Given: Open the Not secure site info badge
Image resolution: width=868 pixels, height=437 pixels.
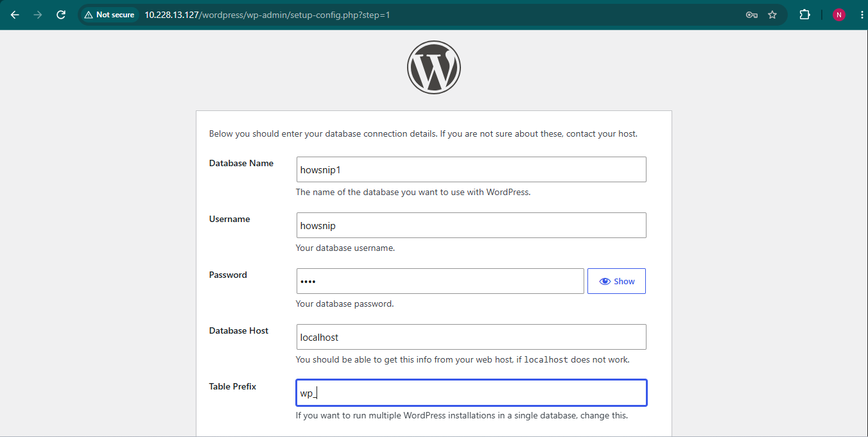Looking at the screenshot, I should 109,14.
